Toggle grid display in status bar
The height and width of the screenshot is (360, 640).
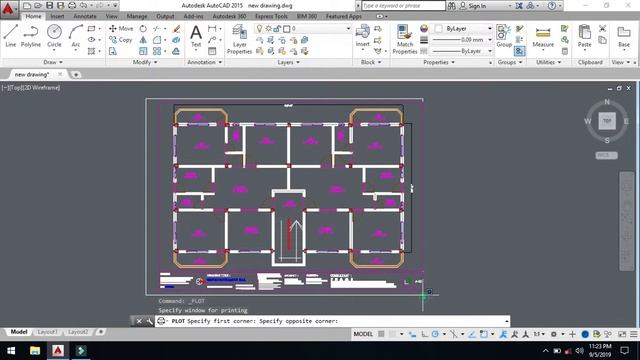tap(381, 334)
